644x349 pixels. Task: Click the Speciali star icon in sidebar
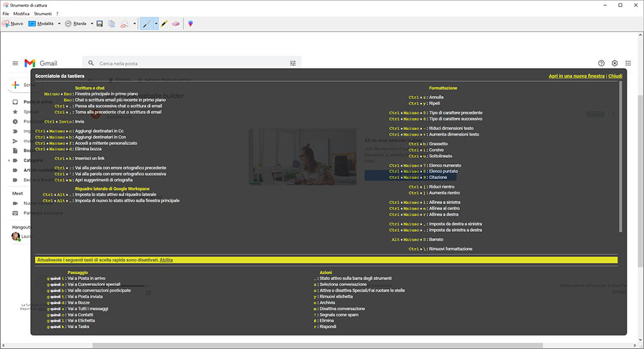(15, 111)
